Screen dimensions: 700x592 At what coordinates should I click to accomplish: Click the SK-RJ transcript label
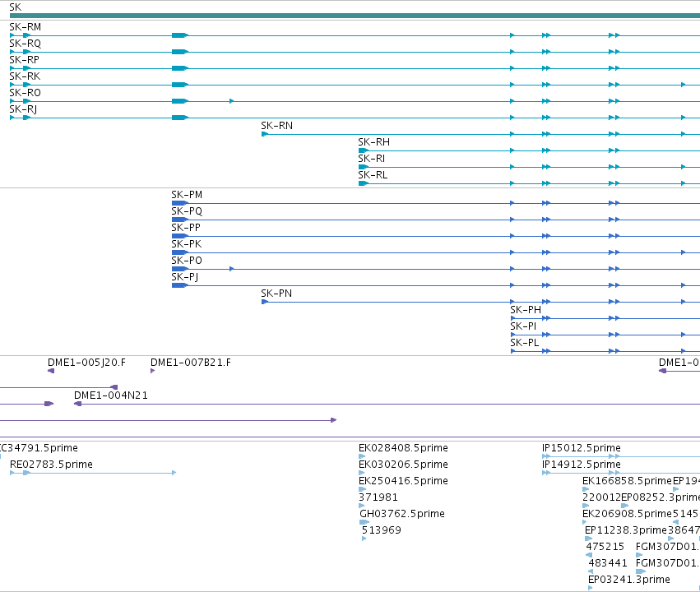tap(23, 109)
